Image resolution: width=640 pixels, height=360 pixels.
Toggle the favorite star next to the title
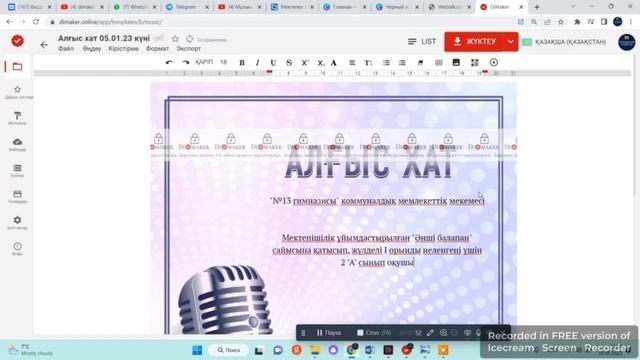tap(175, 39)
